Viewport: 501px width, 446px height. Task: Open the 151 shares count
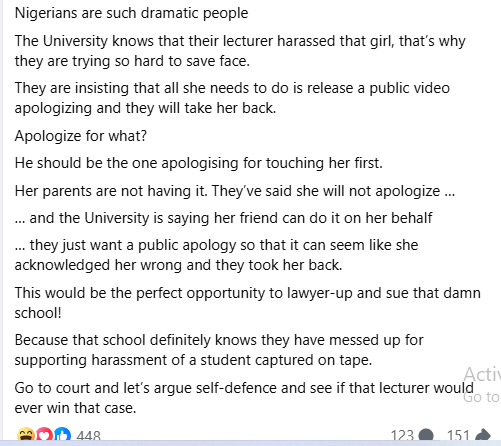[458, 435]
